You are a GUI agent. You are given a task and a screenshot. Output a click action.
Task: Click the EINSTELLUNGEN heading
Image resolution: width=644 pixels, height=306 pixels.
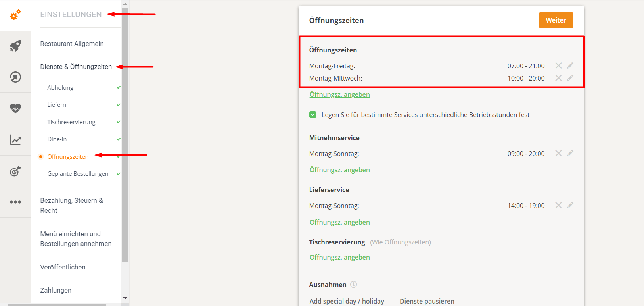71,14
